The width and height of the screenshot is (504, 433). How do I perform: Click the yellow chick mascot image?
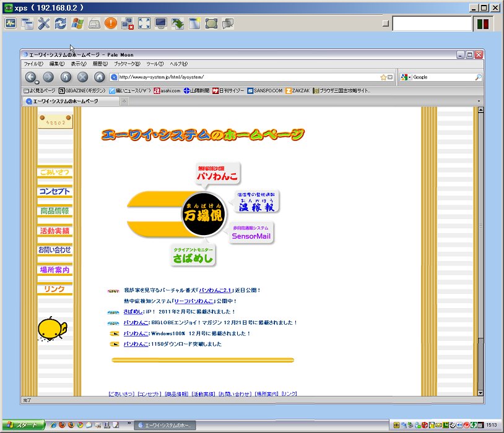pos(52,328)
